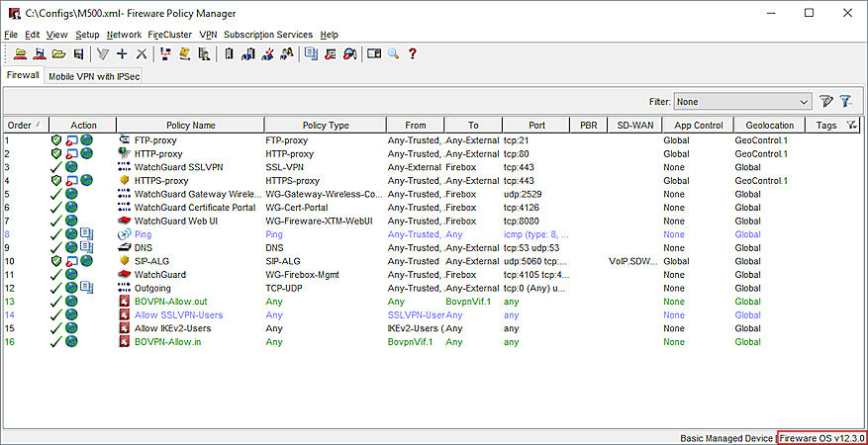Open the FireCluster menu
This screenshot has width=868, height=445.
[x=169, y=35]
